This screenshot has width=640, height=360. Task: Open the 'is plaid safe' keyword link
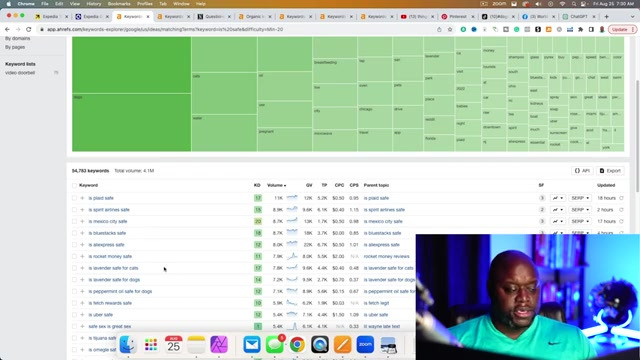tap(101, 198)
